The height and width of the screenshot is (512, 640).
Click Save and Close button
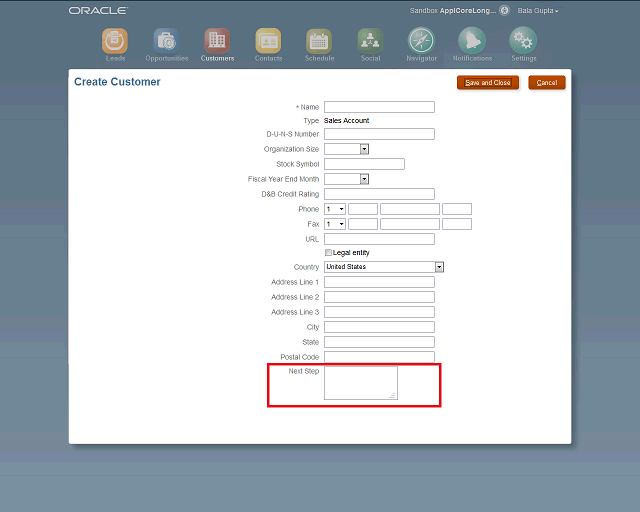click(x=488, y=82)
